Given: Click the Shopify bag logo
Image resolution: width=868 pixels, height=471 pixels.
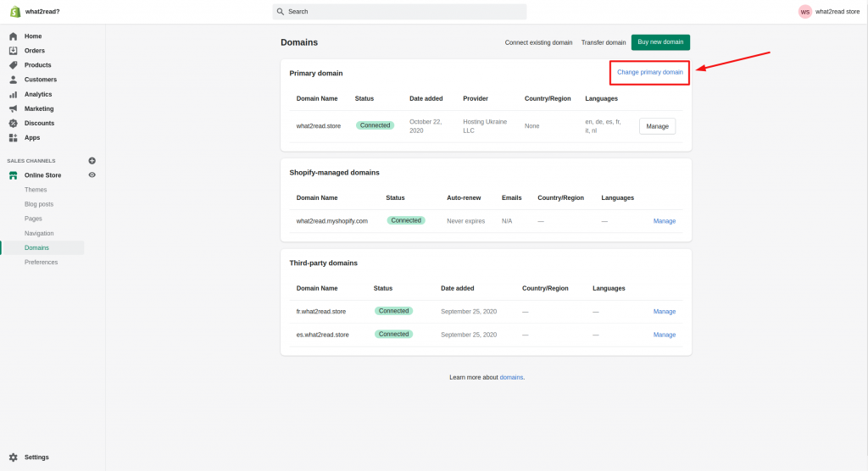Looking at the screenshot, I should pyautogui.click(x=15, y=12).
